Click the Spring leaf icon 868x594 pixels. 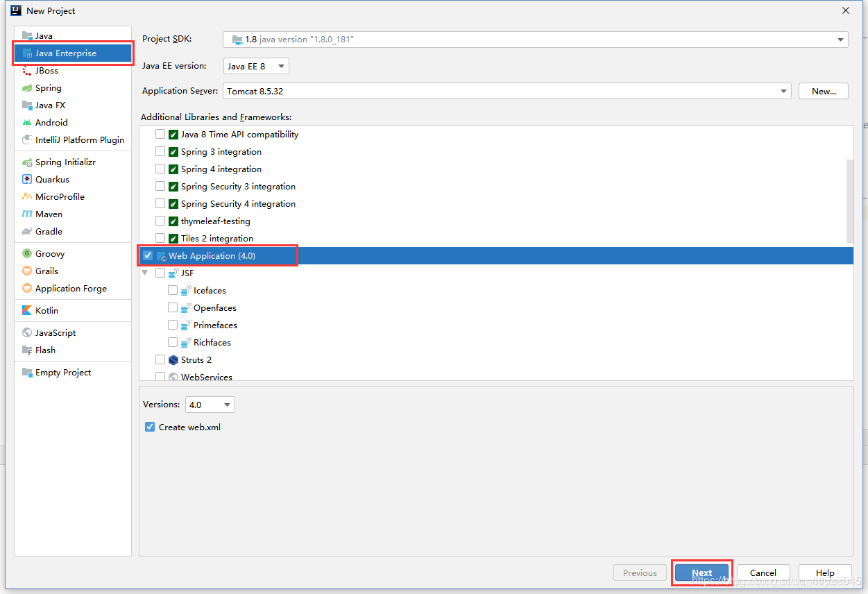tap(27, 88)
